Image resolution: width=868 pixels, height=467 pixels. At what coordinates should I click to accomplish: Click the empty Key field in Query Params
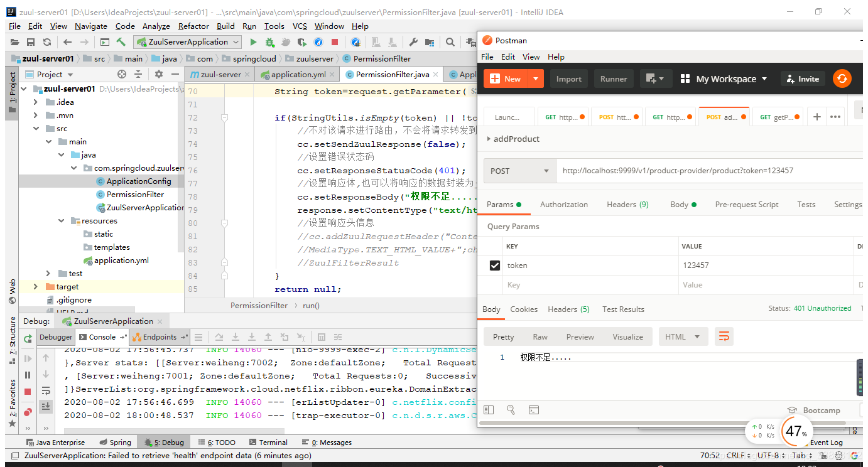point(590,285)
